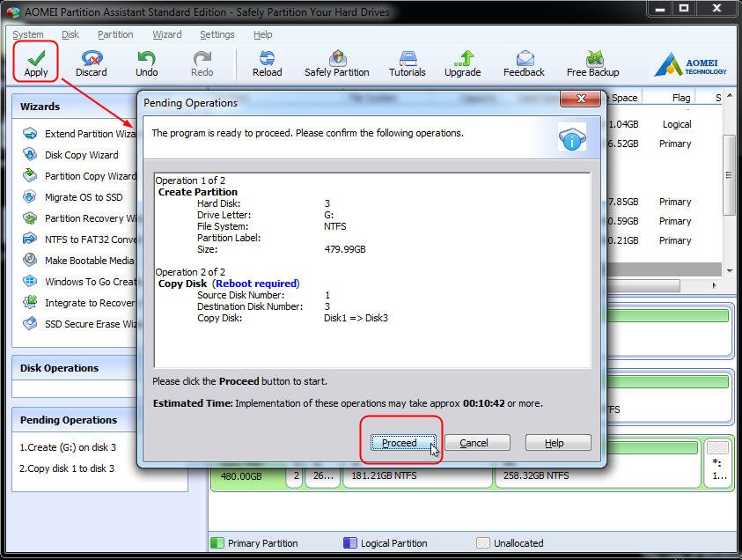Screen dimensions: 742x560
Task: Open the Partition menu
Action: pyautogui.click(x=115, y=34)
